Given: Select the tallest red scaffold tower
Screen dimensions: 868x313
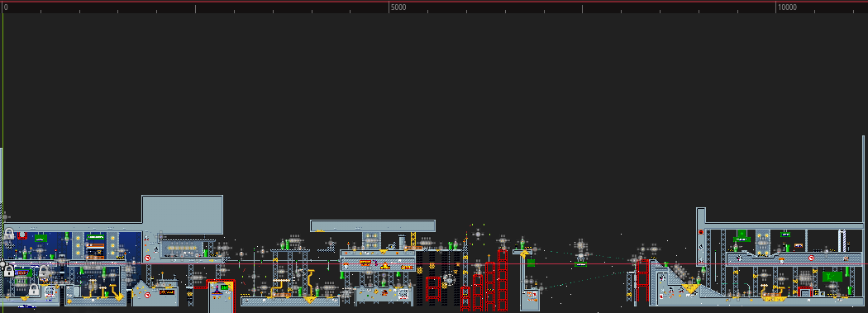Looking at the screenshot, I should point(503,279).
